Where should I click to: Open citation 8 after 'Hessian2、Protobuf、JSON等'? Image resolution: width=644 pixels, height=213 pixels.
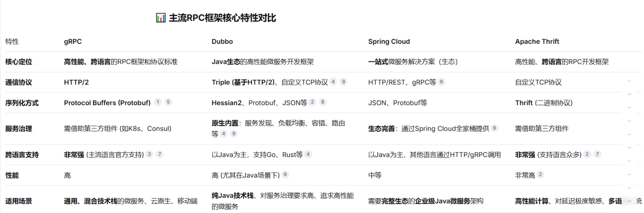coord(323,102)
